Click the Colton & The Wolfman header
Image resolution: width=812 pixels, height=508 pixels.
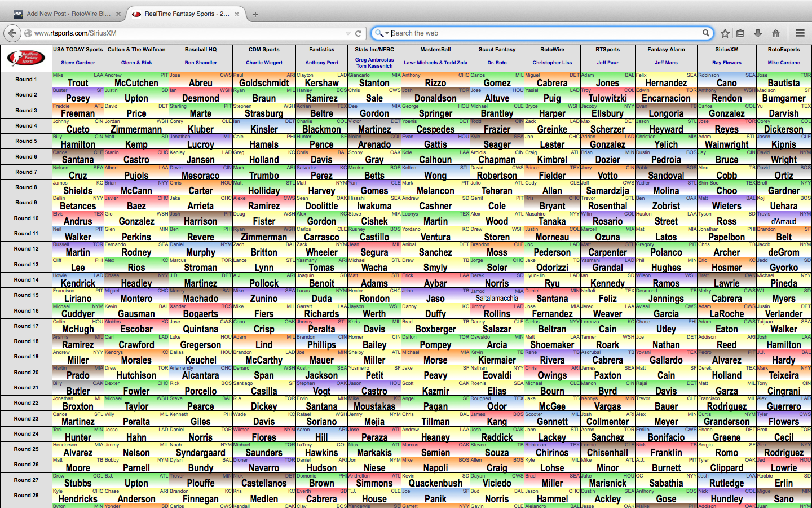point(136,50)
